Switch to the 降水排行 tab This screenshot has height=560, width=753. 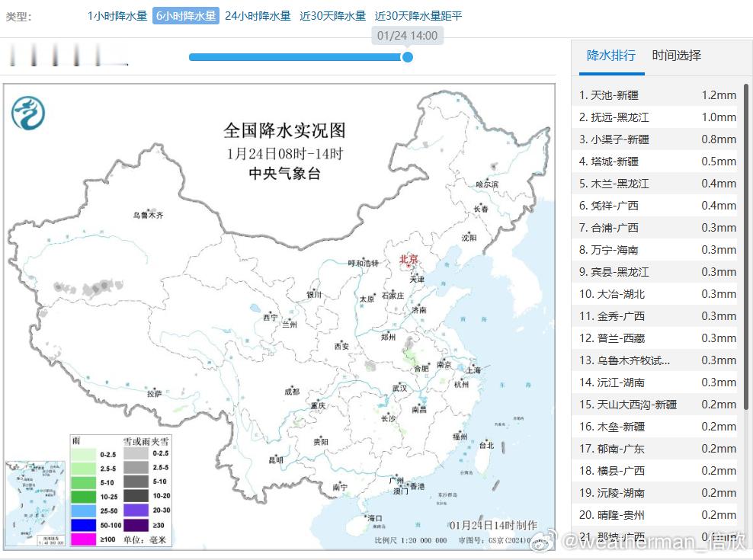(611, 55)
